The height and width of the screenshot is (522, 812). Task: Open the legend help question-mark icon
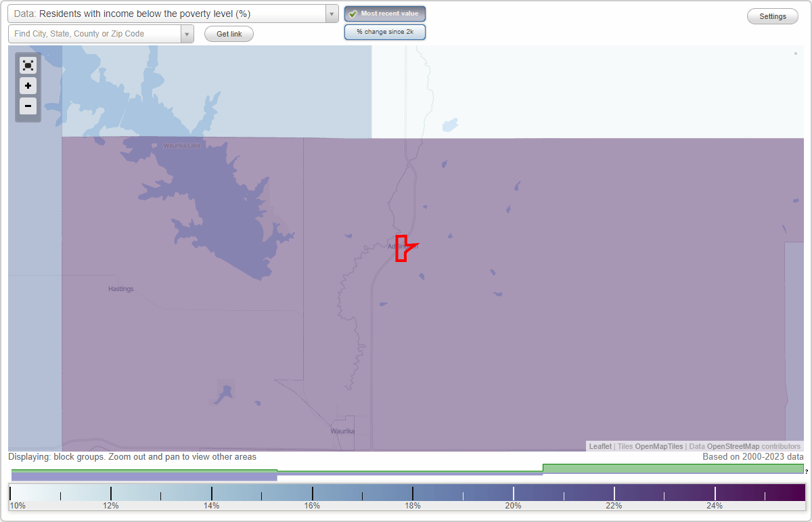(x=808, y=473)
